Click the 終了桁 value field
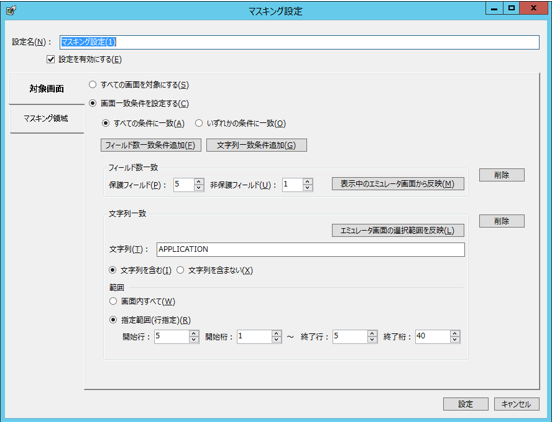Image resolution: width=552 pixels, height=422 pixels. click(433, 336)
